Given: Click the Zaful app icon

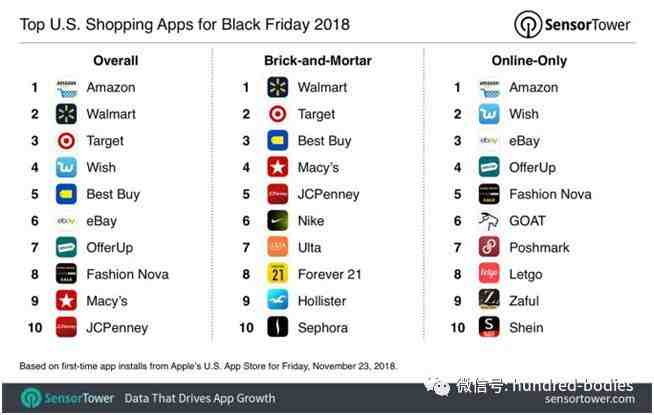Looking at the screenshot, I should pyautogui.click(x=489, y=301).
